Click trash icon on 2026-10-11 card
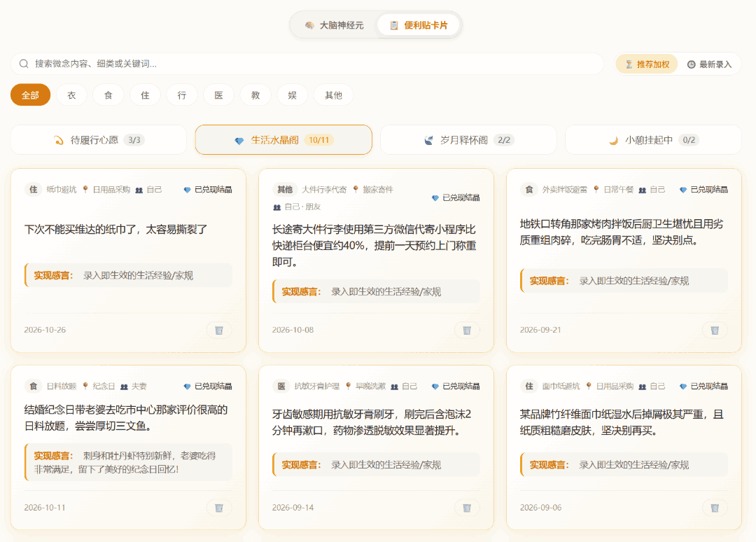The height and width of the screenshot is (542, 756). click(x=219, y=508)
